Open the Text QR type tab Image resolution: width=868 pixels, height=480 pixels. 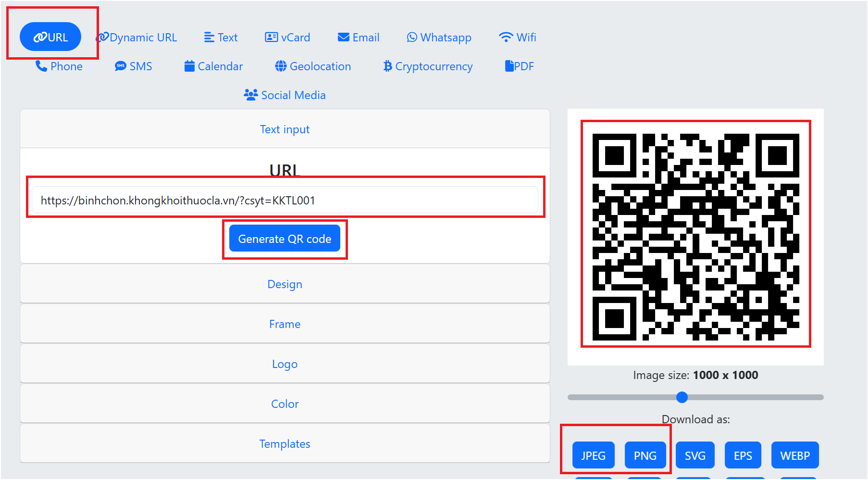tap(221, 38)
